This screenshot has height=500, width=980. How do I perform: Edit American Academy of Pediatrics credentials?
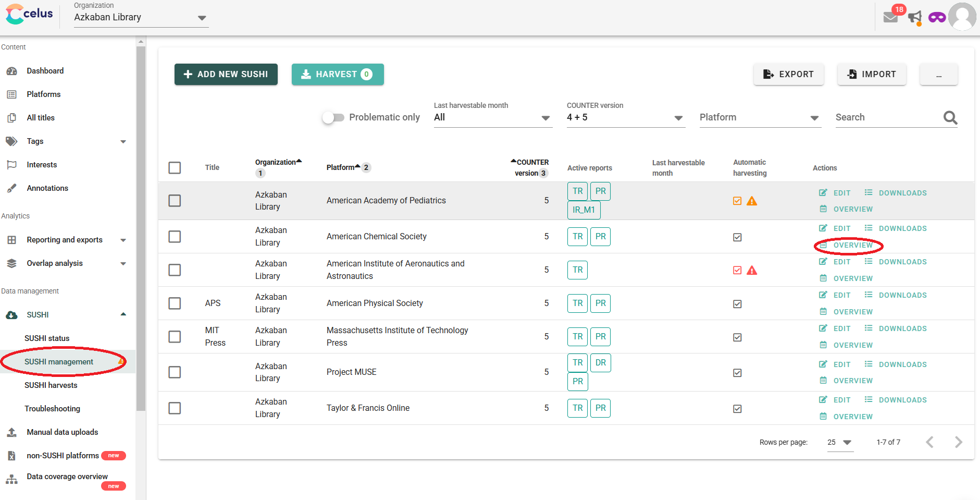coord(835,193)
